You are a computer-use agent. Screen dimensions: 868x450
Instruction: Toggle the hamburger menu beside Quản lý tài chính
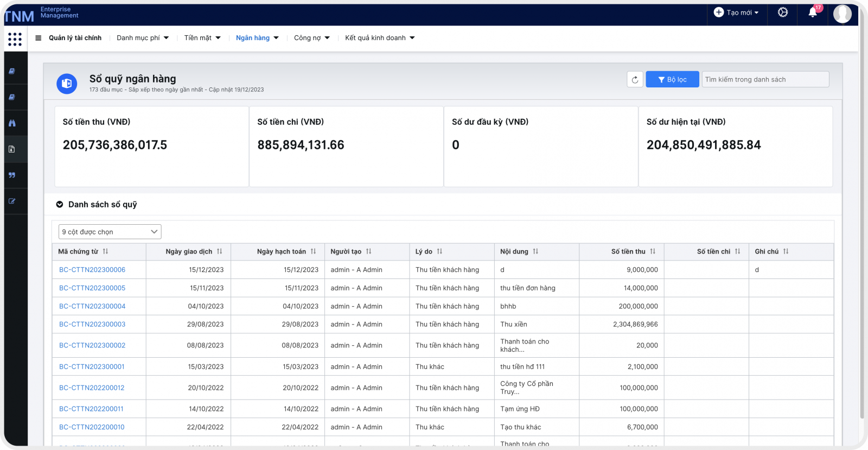(x=39, y=38)
